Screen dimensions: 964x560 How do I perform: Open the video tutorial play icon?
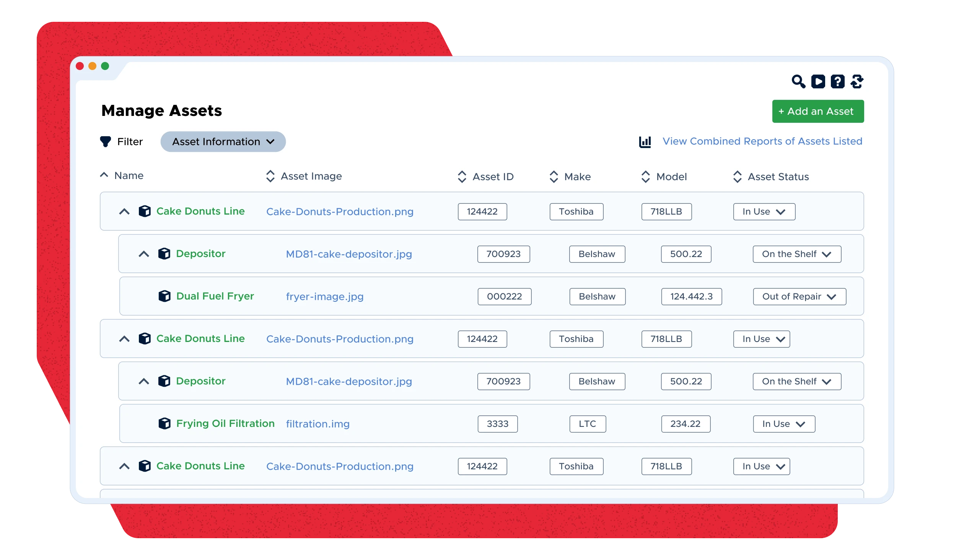point(818,81)
